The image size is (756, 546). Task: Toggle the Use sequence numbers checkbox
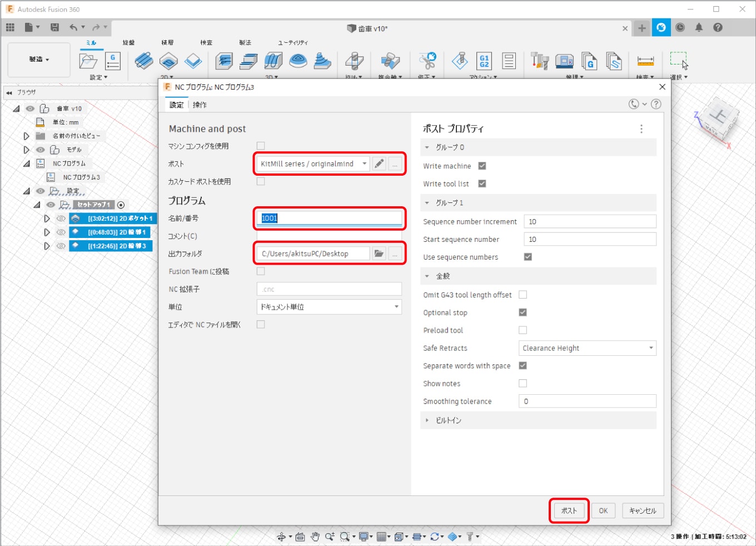(x=528, y=257)
